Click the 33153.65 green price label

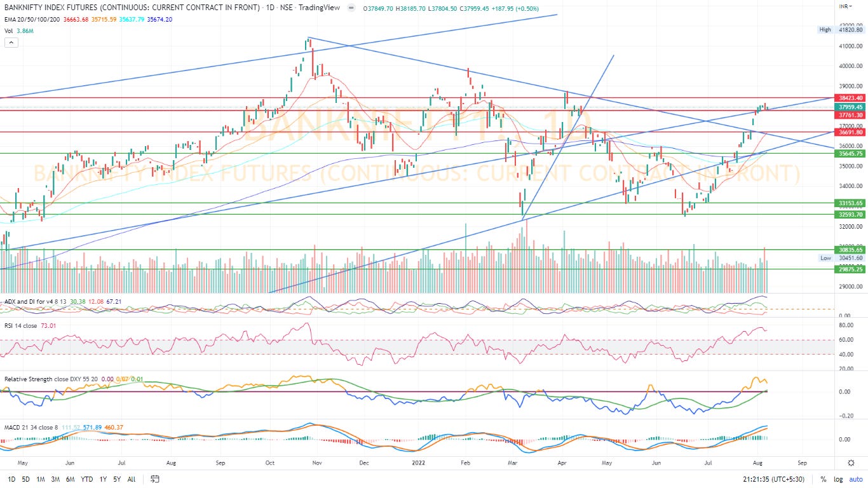click(x=850, y=203)
